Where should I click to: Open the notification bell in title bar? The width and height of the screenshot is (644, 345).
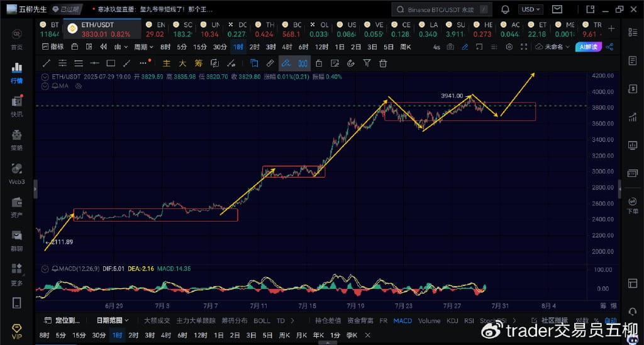(x=505, y=9)
